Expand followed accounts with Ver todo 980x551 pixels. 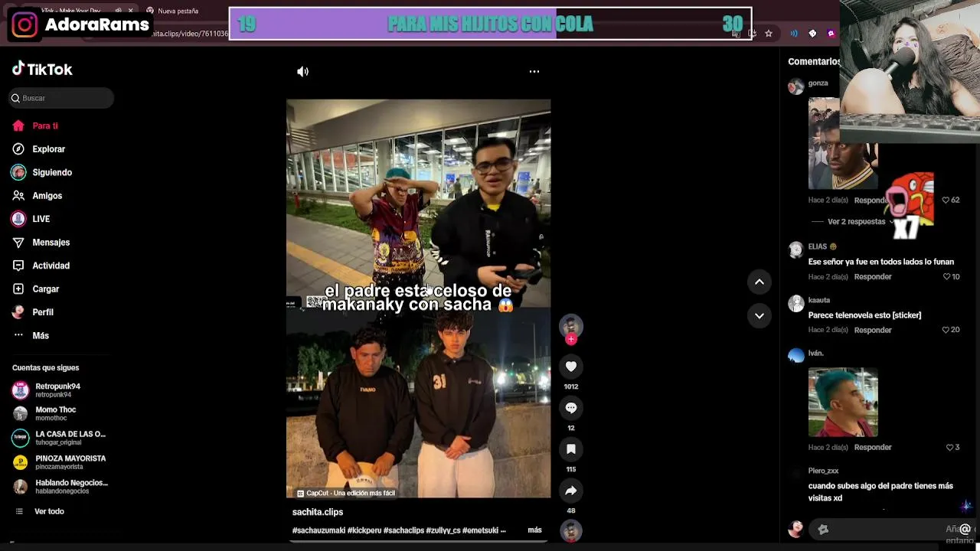(x=49, y=511)
